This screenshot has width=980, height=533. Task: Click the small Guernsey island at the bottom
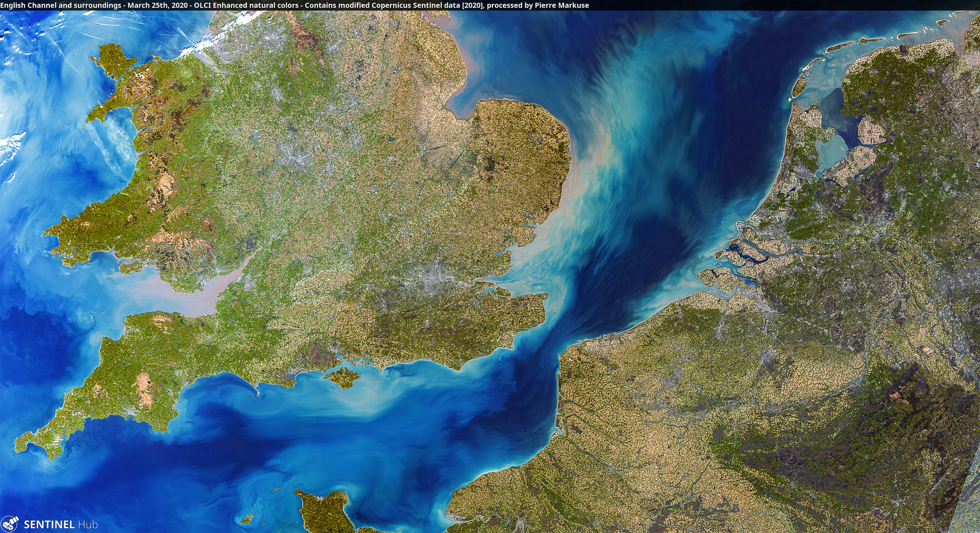(x=247, y=519)
